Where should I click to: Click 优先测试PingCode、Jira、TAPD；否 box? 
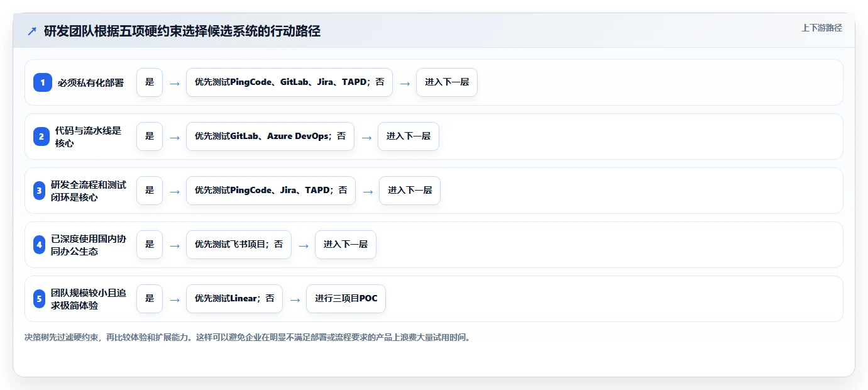pos(271,191)
